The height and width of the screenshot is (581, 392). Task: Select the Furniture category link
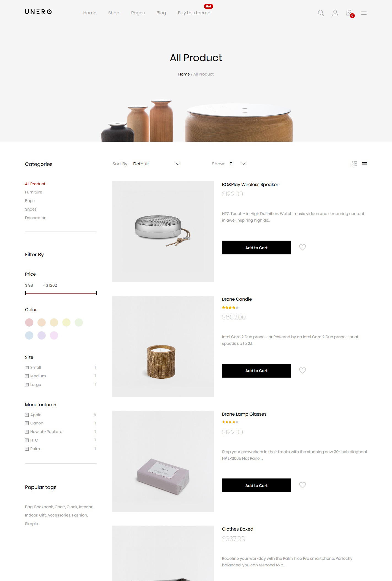[x=34, y=192]
